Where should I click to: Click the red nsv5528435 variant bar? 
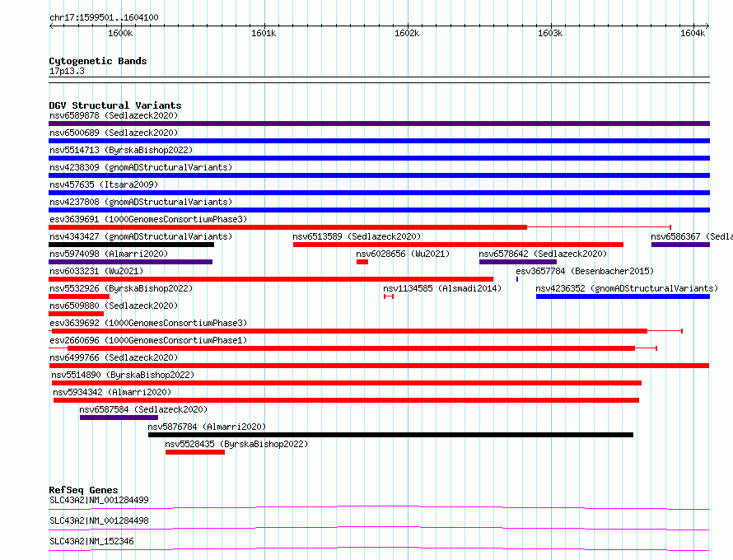[x=195, y=452]
